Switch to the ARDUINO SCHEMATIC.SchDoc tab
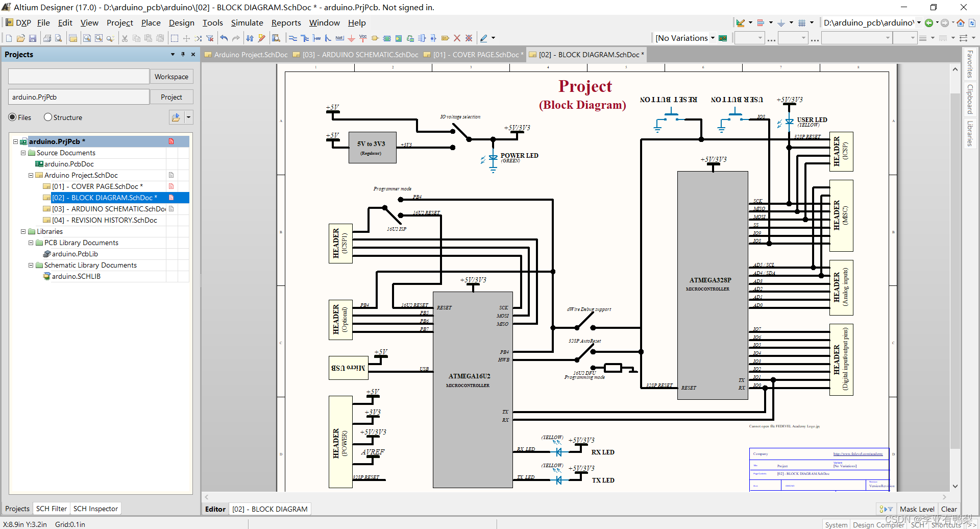The height and width of the screenshot is (529, 980). [355, 55]
